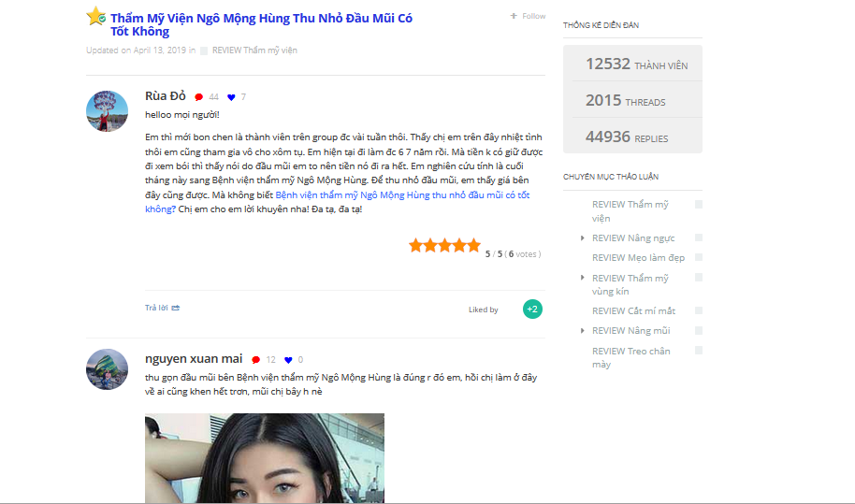Viewport: 855px width, 504px height.
Task: Click Rùa Đỏ's avatar picture
Action: [x=107, y=111]
